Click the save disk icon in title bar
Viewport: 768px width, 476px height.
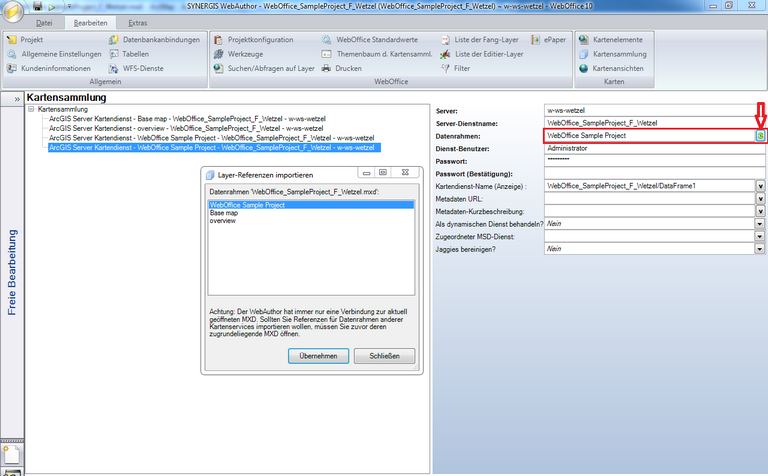coord(38,6)
